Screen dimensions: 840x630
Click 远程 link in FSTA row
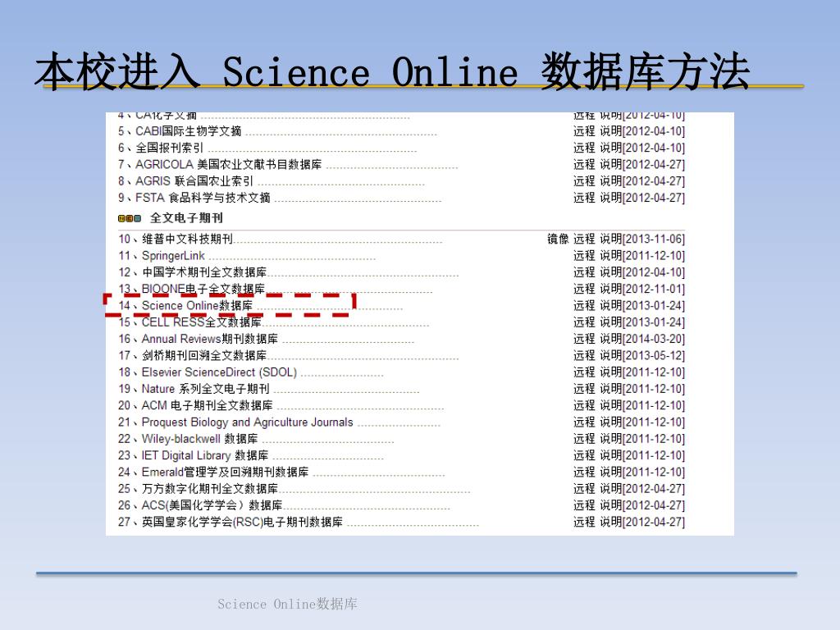tap(584, 198)
